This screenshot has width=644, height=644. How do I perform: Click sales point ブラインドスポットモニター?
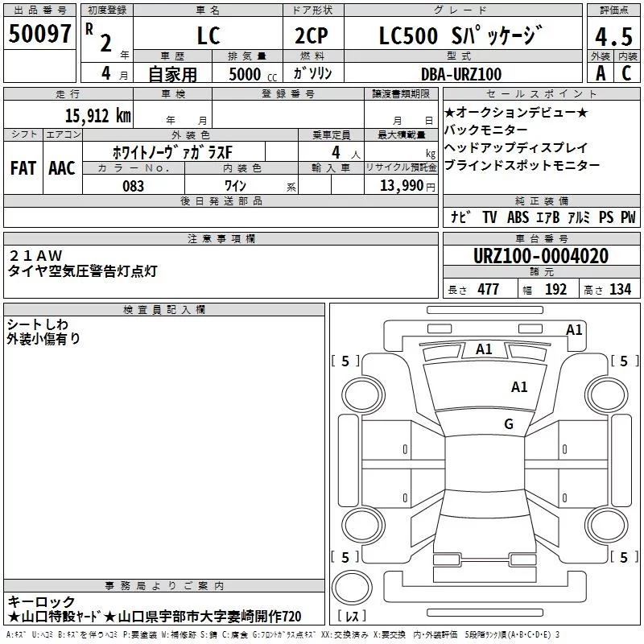click(522, 165)
